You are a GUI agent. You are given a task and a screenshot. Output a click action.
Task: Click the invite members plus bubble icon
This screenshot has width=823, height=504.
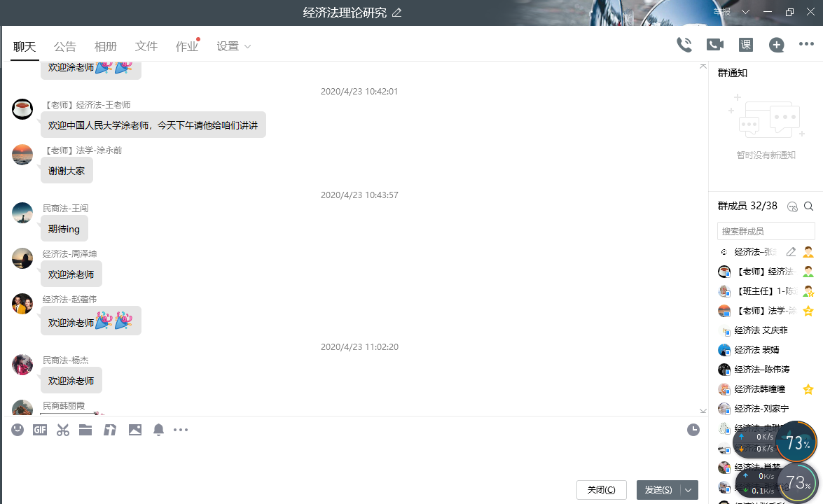coord(776,45)
